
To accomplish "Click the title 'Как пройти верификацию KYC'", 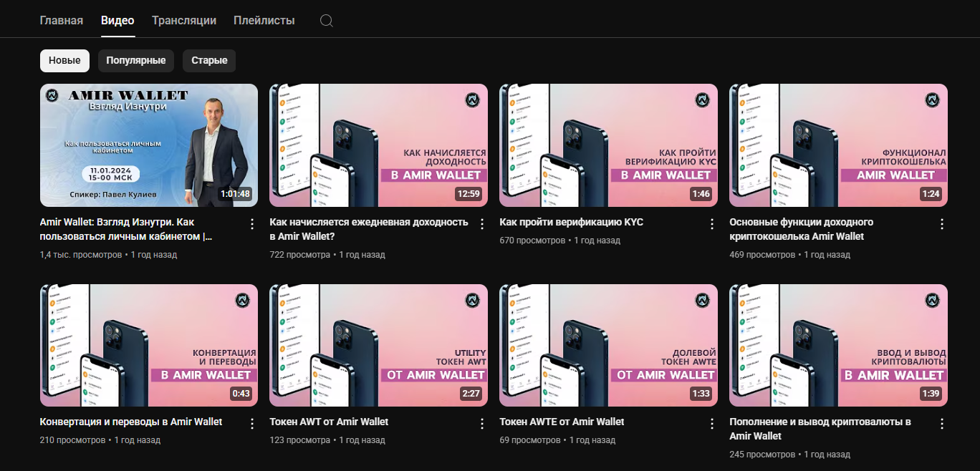I will click(x=572, y=223).
